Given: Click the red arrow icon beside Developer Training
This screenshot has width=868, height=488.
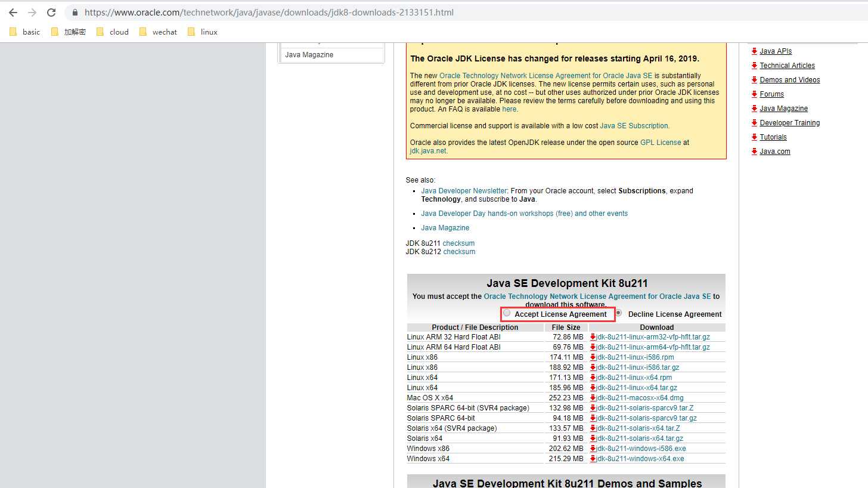Looking at the screenshot, I should [x=754, y=123].
